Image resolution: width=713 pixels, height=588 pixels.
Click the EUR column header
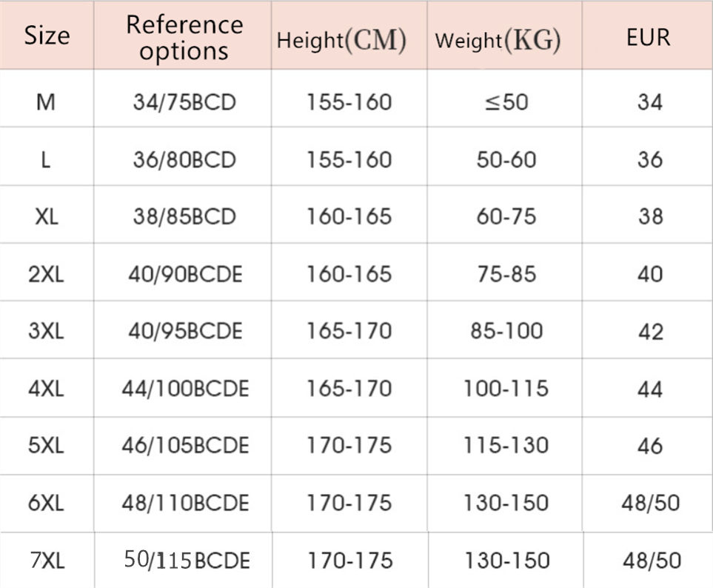tap(648, 38)
